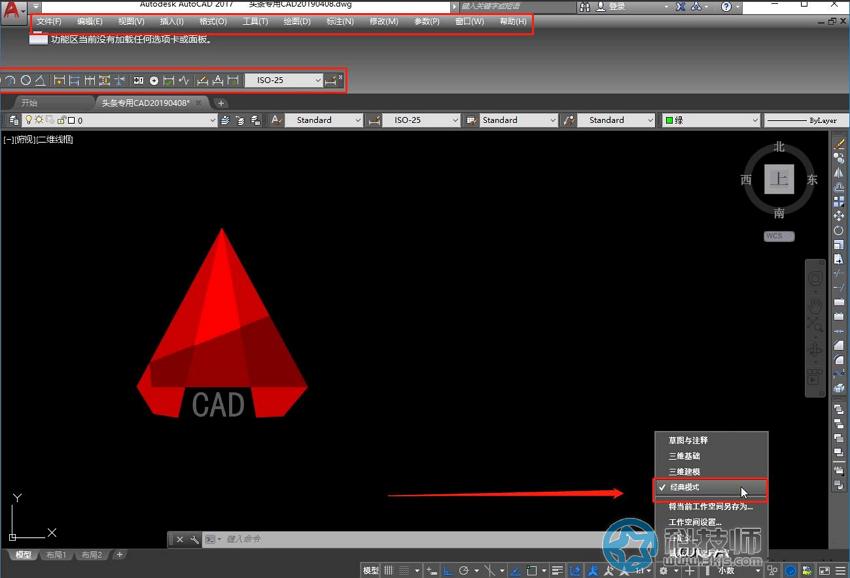
Task: Select the center mark tool
Action: point(154,81)
